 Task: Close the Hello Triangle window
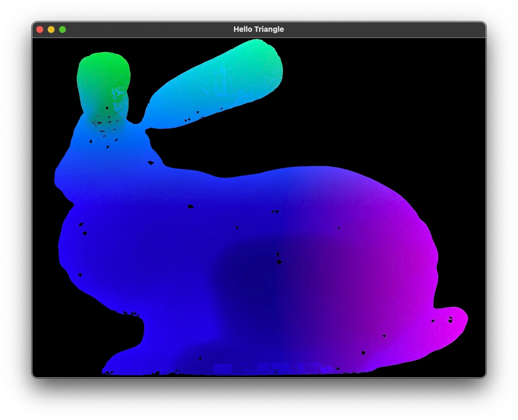(40, 30)
